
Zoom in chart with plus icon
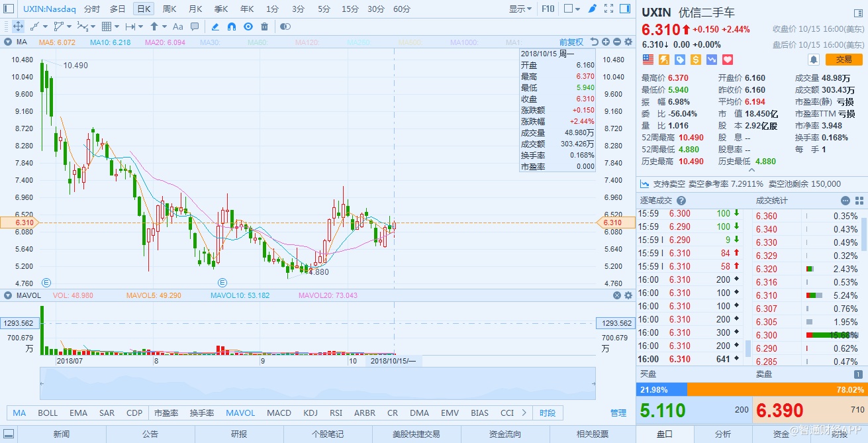coord(606,42)
